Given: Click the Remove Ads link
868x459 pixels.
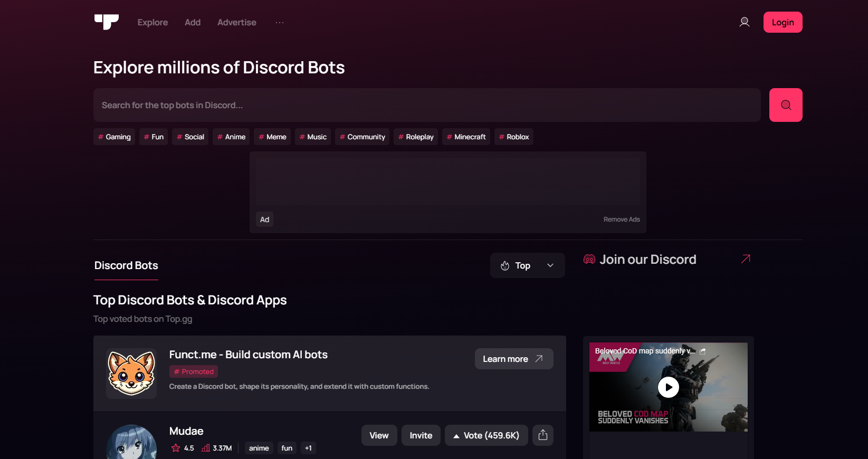Looking at the screenshot, I should [622, 219].
